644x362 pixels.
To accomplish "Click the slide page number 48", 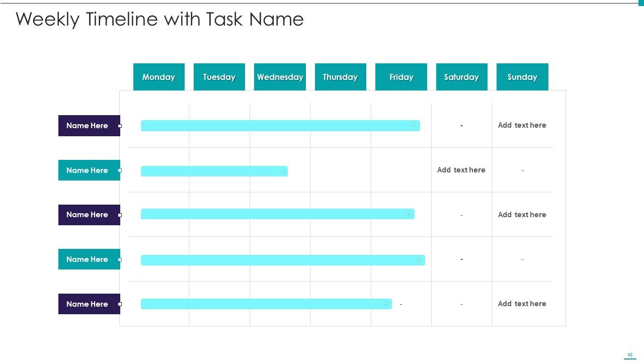I will pyautogui.click(x=630, y=355).
